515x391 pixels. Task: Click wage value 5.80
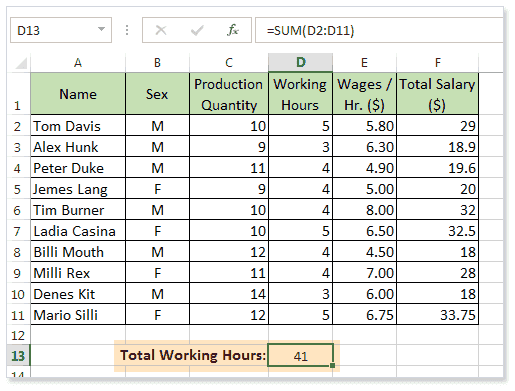click(x=364, y=126)
